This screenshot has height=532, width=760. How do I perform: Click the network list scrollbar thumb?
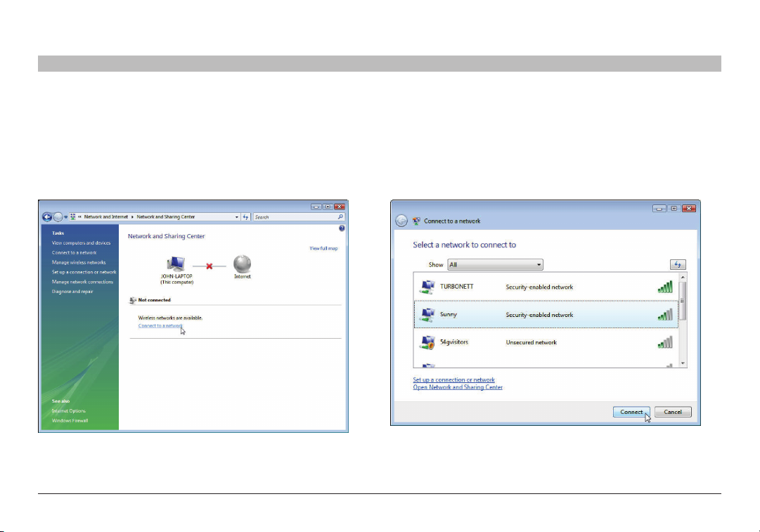pos(683,301)
